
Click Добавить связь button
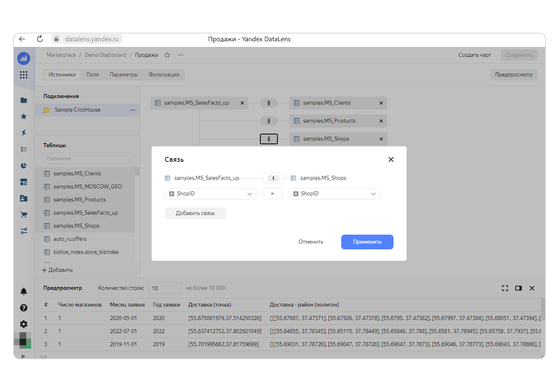(195, 213)
